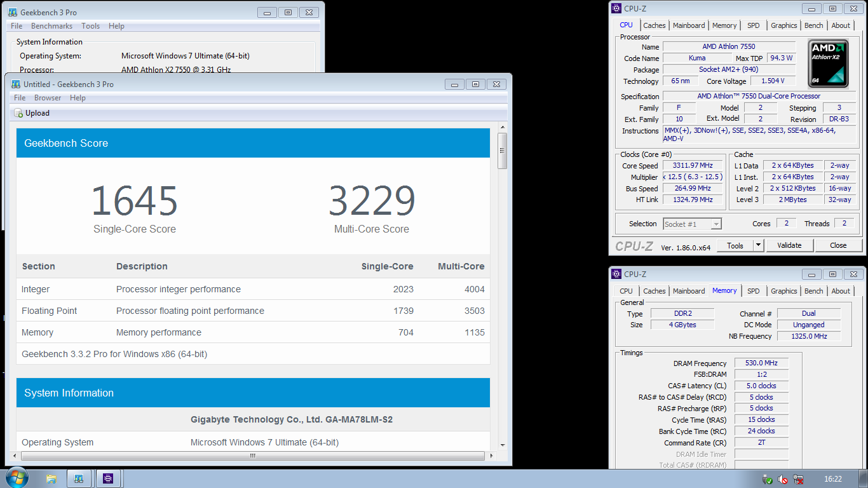
Task: Switch to SPD tab in lower CPU-Z window
Action: (753, 291)
